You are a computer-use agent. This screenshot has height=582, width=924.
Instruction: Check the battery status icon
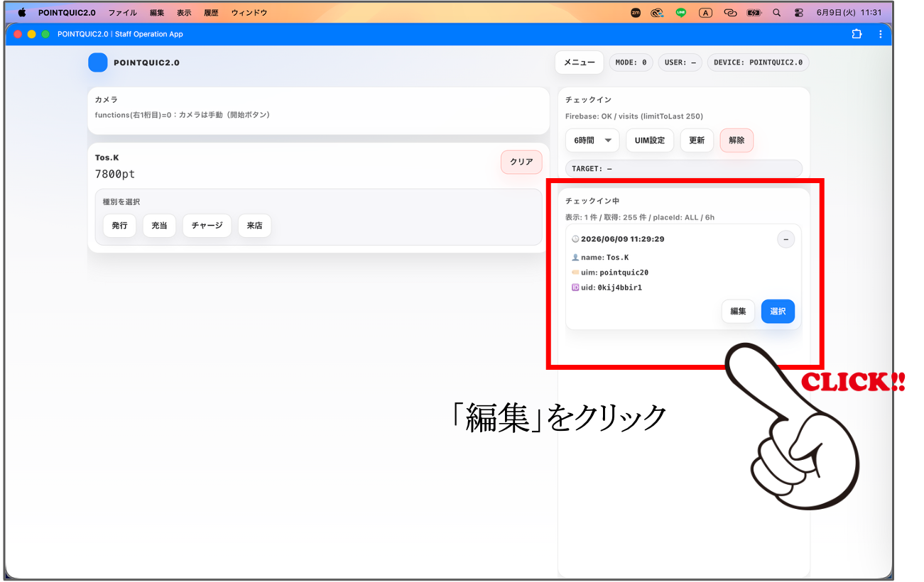[754, 13]
